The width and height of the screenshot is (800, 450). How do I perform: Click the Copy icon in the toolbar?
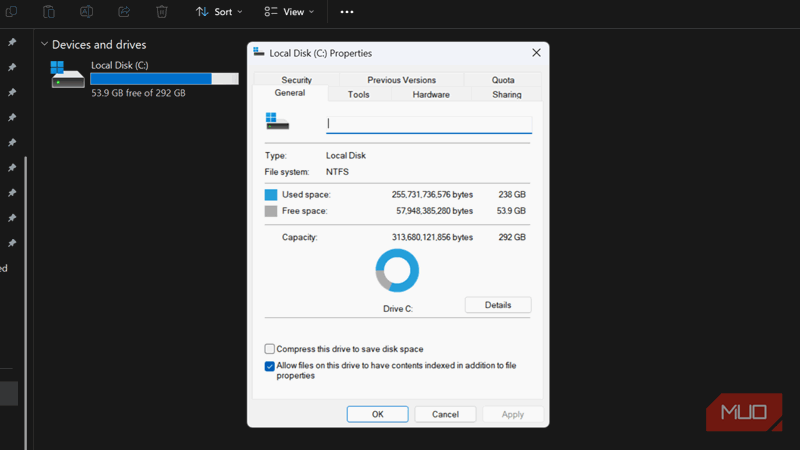coord(12,12)
